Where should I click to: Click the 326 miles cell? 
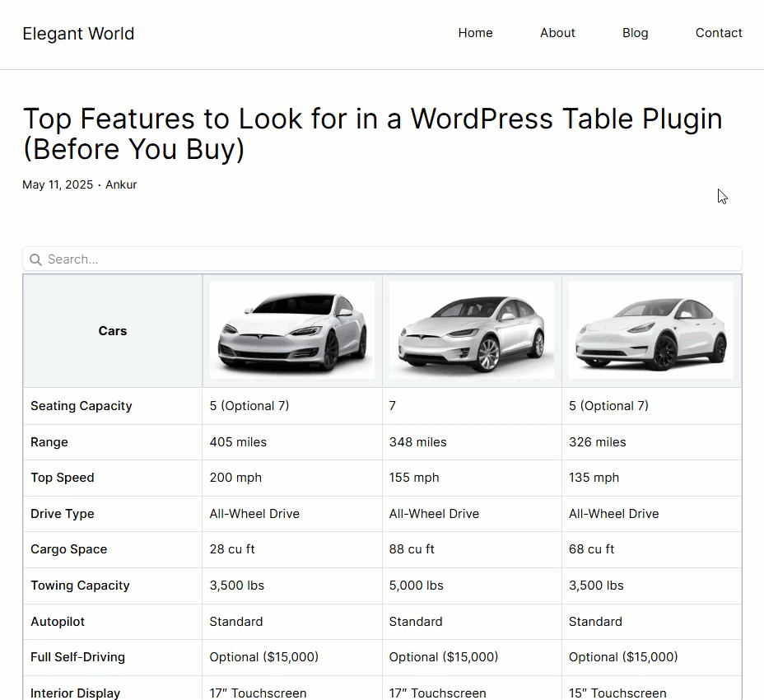coord(651,442)
